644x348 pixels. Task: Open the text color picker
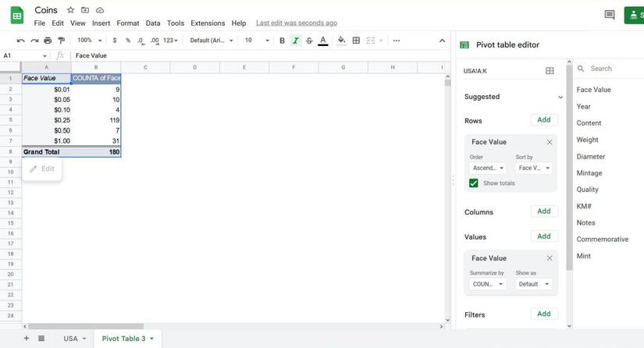pos(323,41)
